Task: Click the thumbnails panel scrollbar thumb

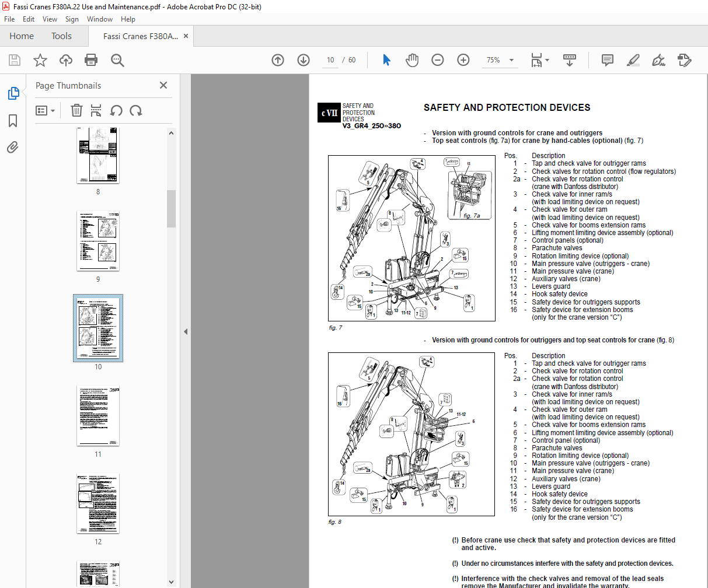Action: click(x=171, y=208)
